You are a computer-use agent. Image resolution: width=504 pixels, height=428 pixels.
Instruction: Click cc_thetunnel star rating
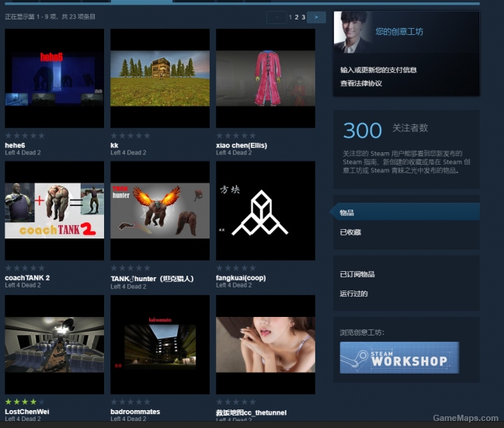[x=236, y=402]
